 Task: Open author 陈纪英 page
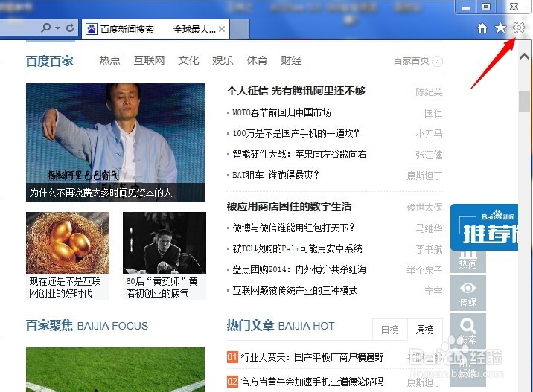pyautogui.click(x=429, y=92)
